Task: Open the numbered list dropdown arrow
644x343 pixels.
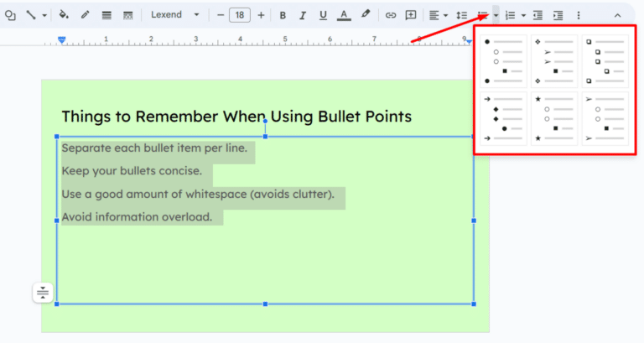Action: [523, 15]
